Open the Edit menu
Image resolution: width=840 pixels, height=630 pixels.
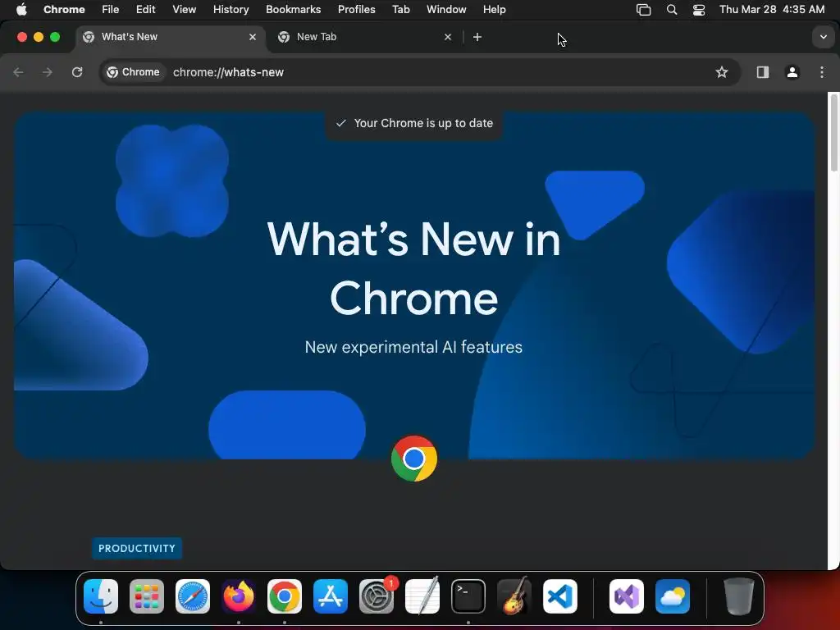tap(146, 9)
